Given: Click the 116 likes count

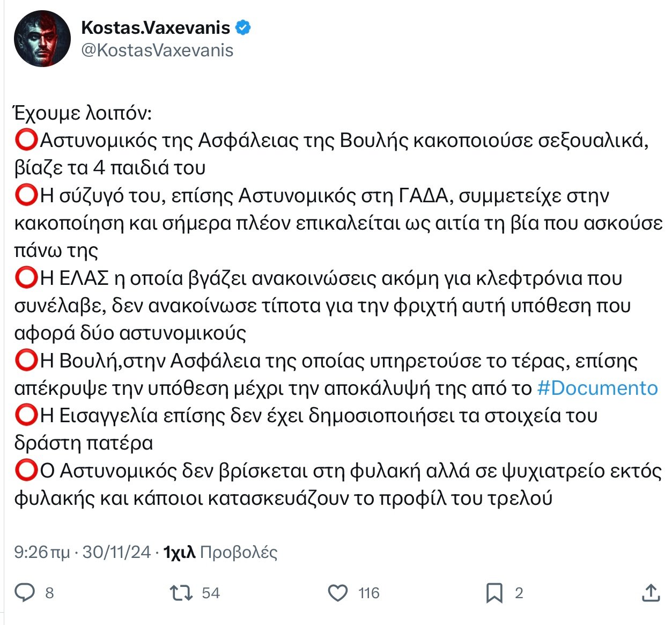Looking at the screenshot, I should click(x=369, y=593).
